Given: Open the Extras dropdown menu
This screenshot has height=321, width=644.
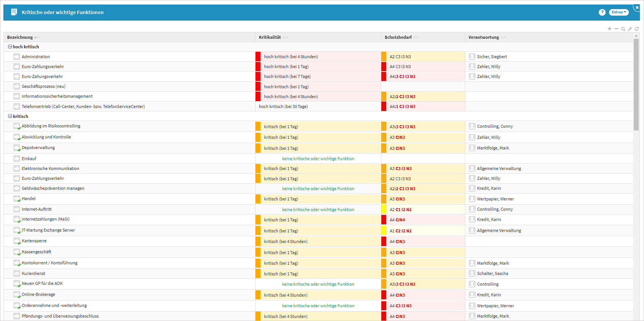Looking at the screenshot, I should pyautogui.click(x=619, y=12).
